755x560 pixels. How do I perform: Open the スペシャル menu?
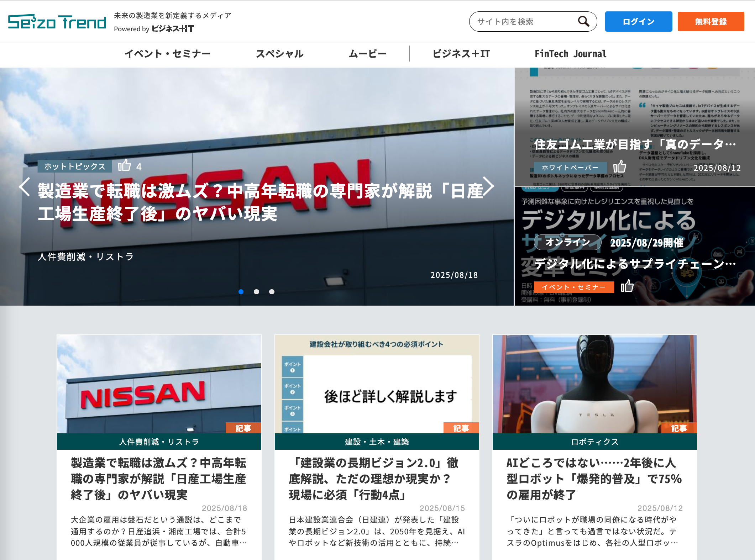(x=280, y=54)
